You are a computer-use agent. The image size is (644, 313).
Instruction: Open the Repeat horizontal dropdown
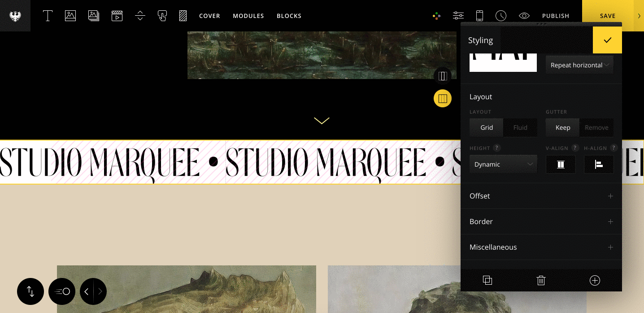(579, 65)
